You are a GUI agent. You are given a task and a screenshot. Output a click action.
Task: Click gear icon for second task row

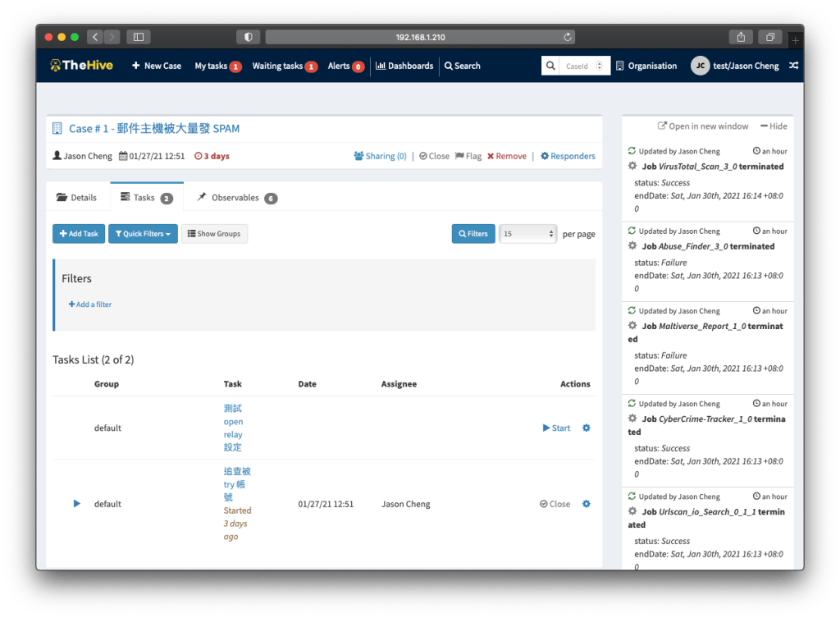[x=586, y=504]
